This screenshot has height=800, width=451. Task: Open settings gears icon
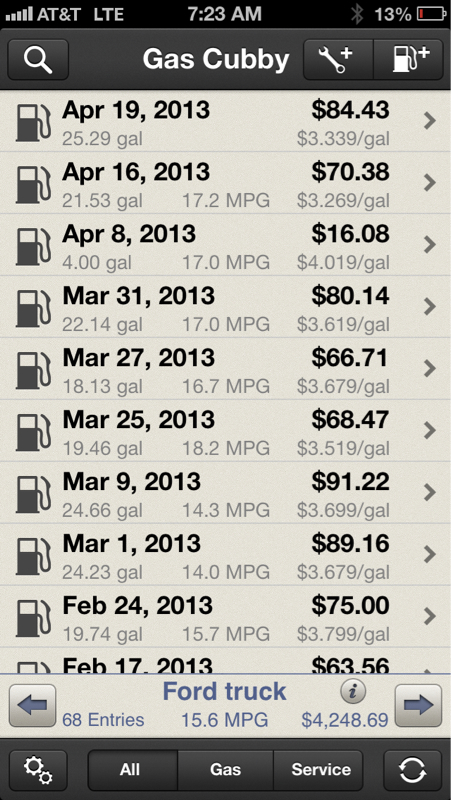click(38, 770)
